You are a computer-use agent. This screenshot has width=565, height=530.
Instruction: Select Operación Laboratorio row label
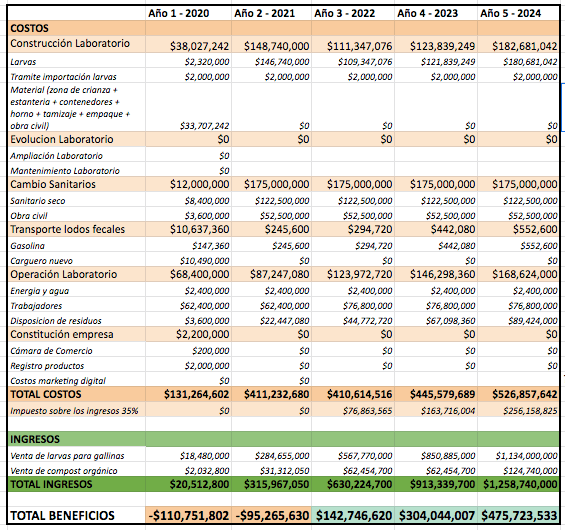76,274
